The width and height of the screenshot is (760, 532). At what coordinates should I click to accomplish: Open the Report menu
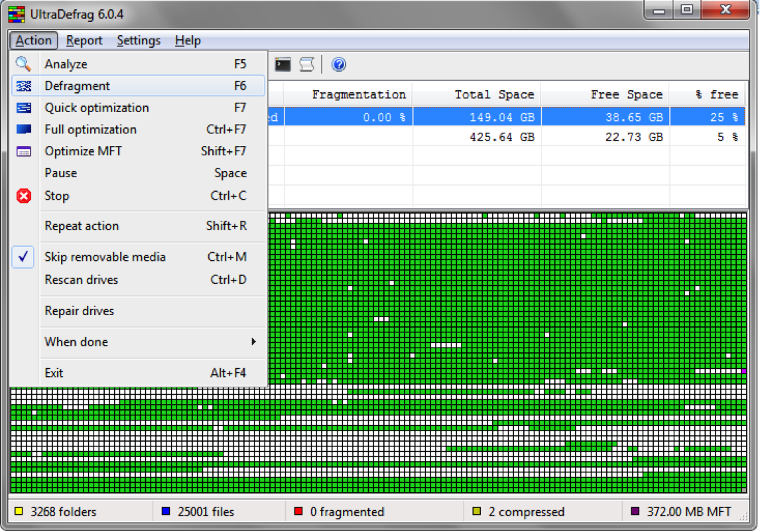tap(84, 40)
